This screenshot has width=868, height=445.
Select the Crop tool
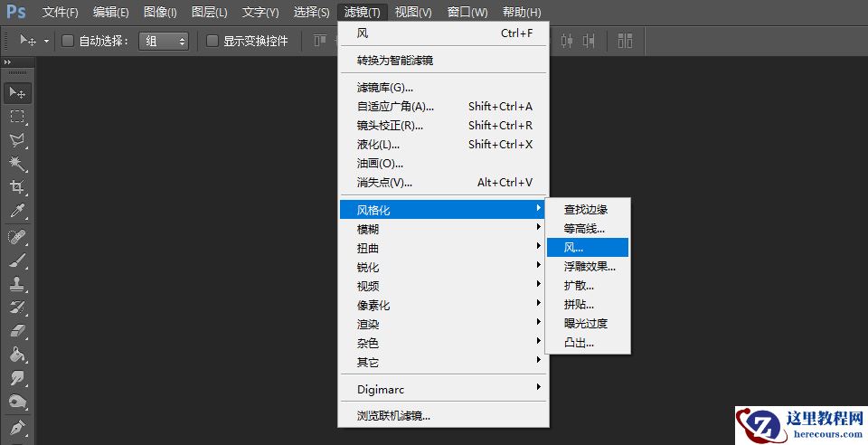click(17, 187)
